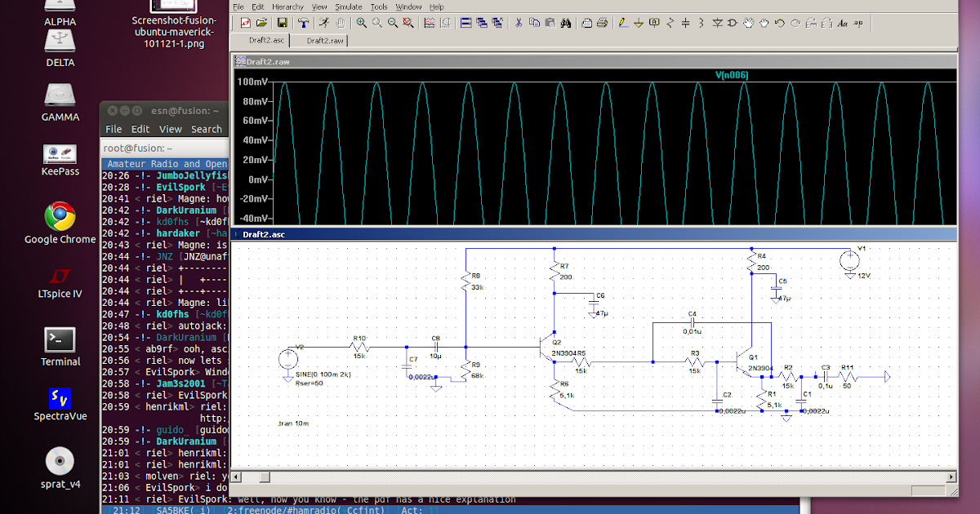980x514 pixels.
Task: Open the LTspice View menu
Action: click(319, 7)
